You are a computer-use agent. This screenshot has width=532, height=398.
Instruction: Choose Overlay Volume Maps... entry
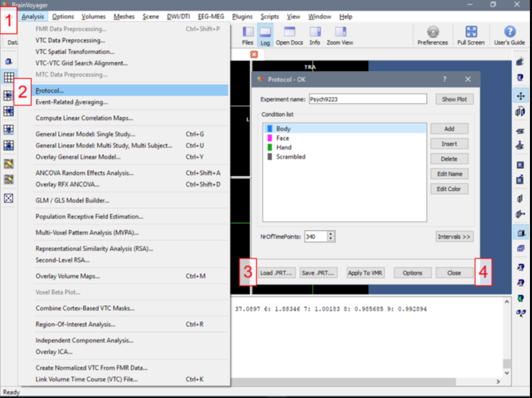130,276
